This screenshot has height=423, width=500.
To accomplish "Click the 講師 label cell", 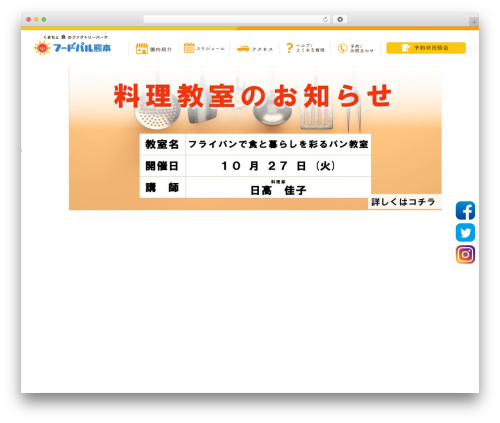I will click(x=162, y=187).
